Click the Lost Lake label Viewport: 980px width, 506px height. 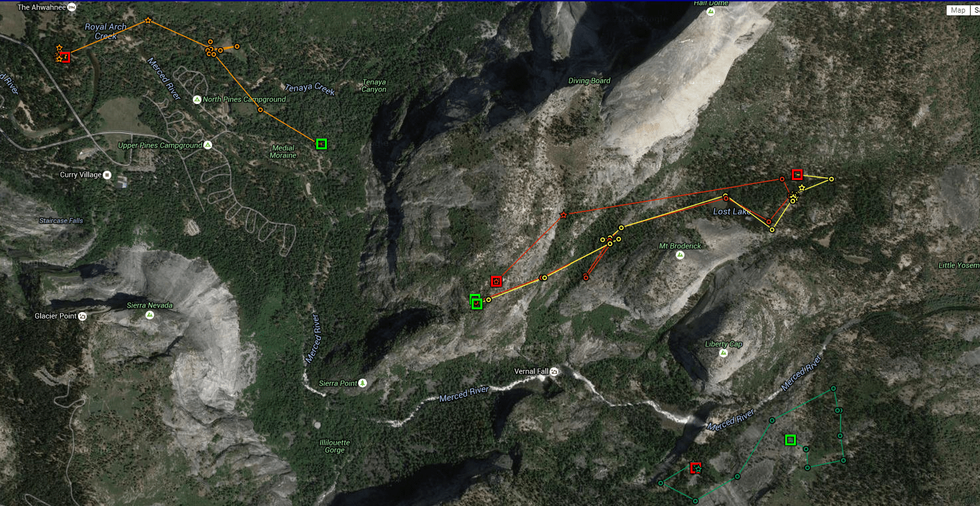(732, 211)
